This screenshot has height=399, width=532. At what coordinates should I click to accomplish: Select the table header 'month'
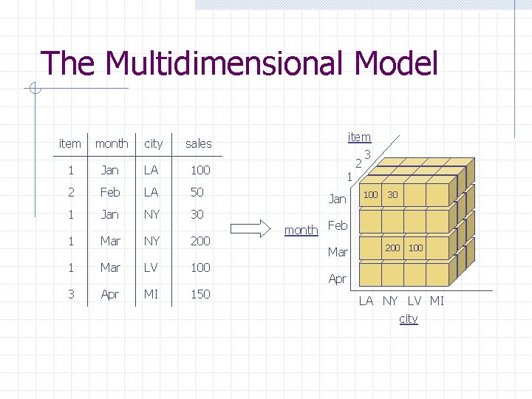(x=112, y=143)
